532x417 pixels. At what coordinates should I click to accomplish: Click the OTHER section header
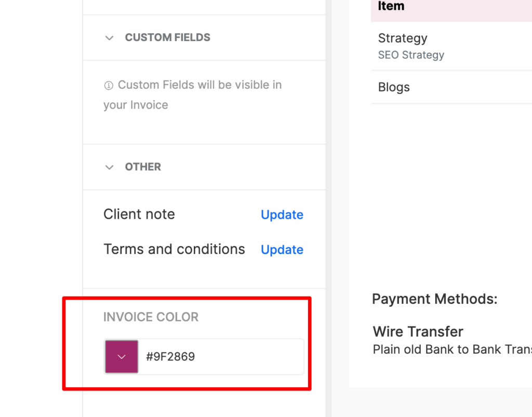(x=143, y=167)
